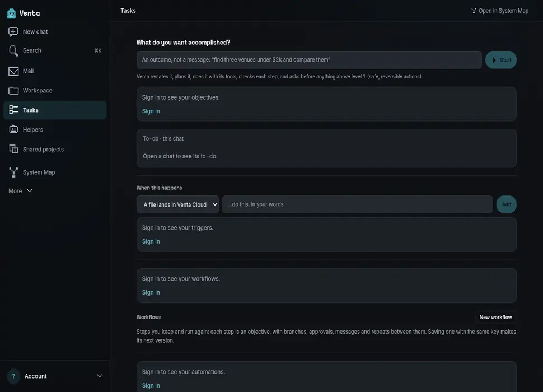Select Helpers in the sidebar
The image size is (543, 392).
click(x=55, y=129)
